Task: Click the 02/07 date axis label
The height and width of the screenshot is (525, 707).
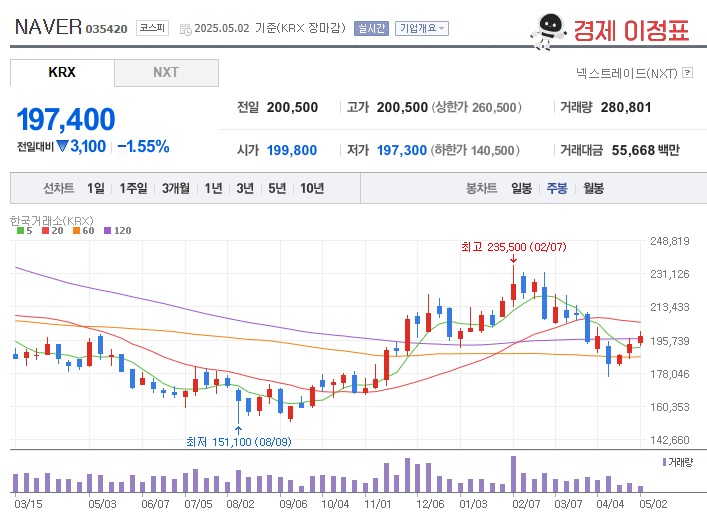Action: click(526, 504)
